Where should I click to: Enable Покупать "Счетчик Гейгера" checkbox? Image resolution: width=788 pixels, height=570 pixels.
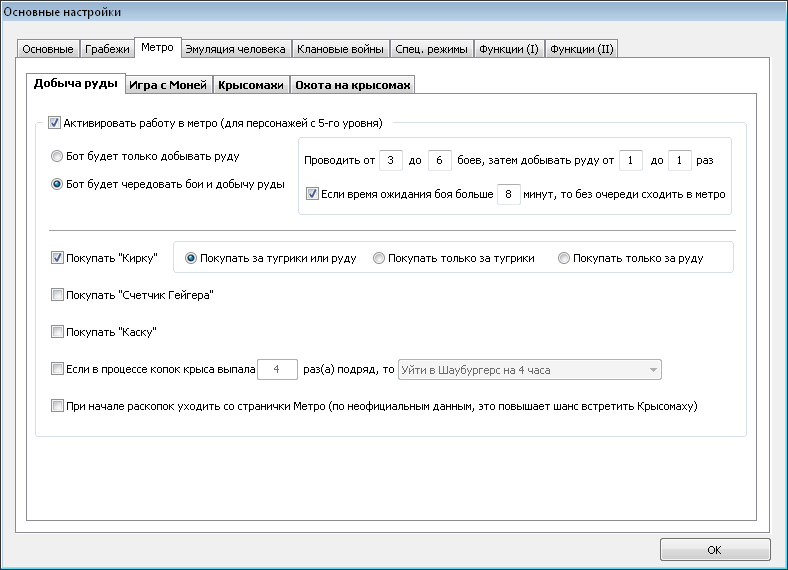[57, 295]
